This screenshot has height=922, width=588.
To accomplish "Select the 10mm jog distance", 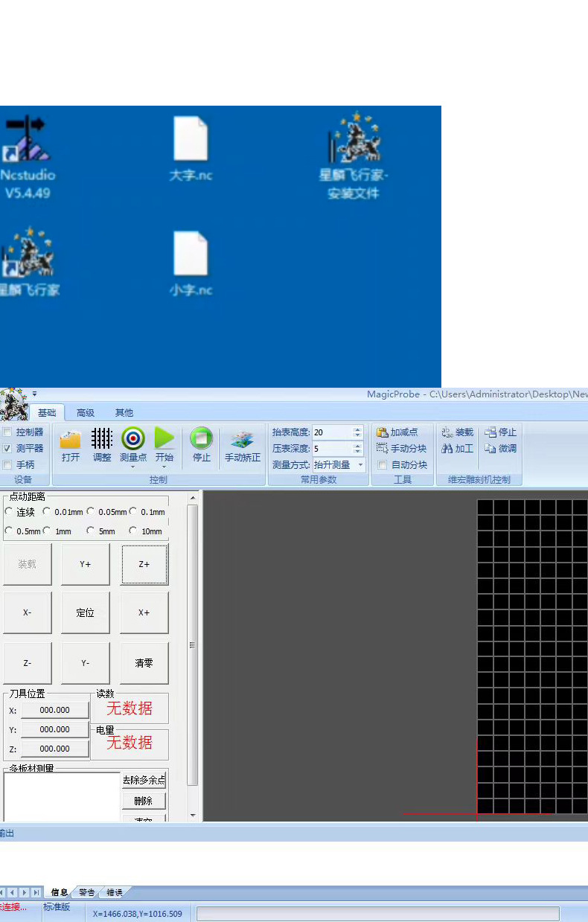I will tap(133, 531).
